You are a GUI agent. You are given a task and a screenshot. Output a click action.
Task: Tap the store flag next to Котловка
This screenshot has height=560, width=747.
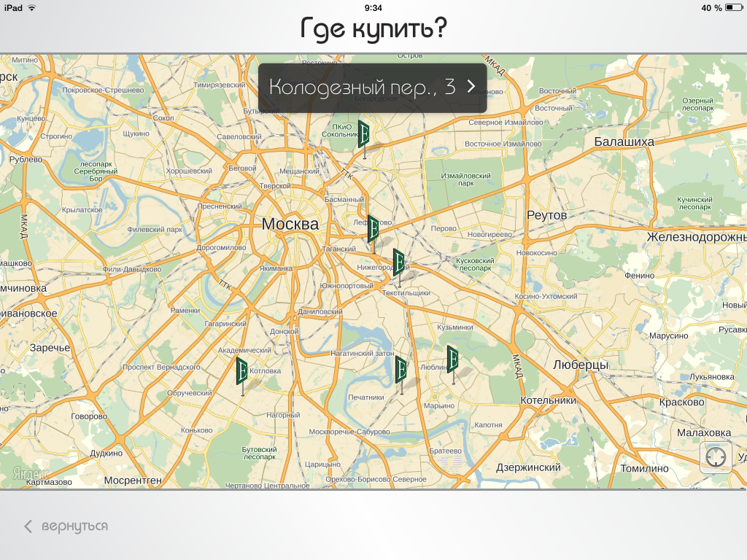[242, 371]
